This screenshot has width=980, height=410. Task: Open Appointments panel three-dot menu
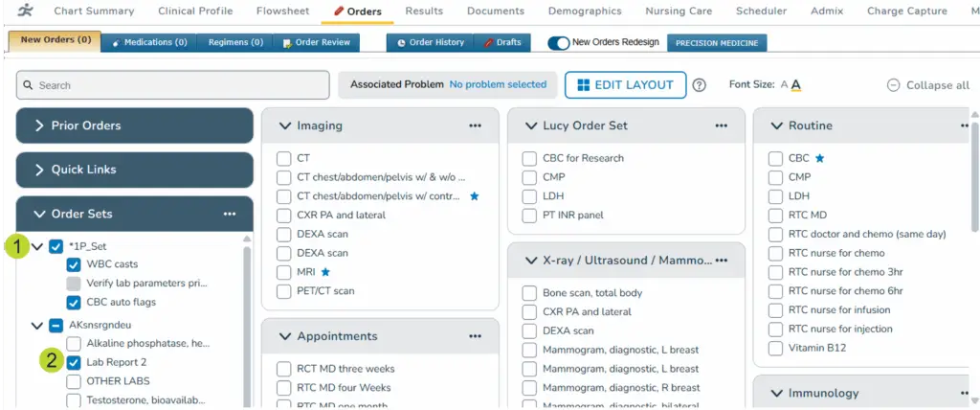pyautogui.click(x=476, y=336)
